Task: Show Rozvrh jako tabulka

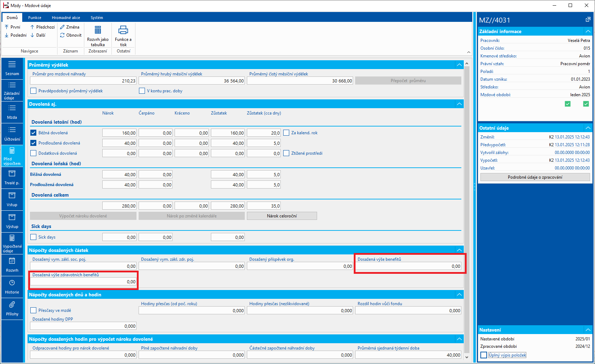Action: click(98, 36)
